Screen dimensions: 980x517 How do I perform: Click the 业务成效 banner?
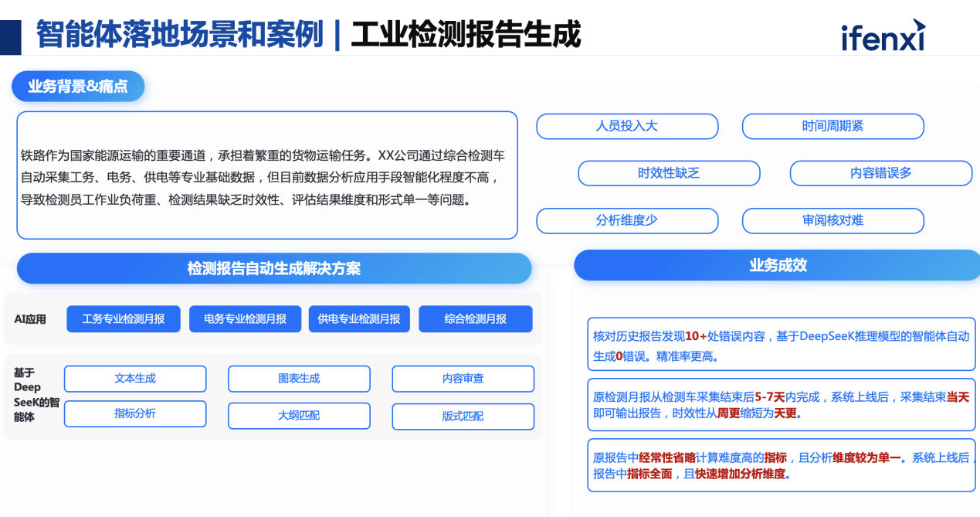pos(777,265)
